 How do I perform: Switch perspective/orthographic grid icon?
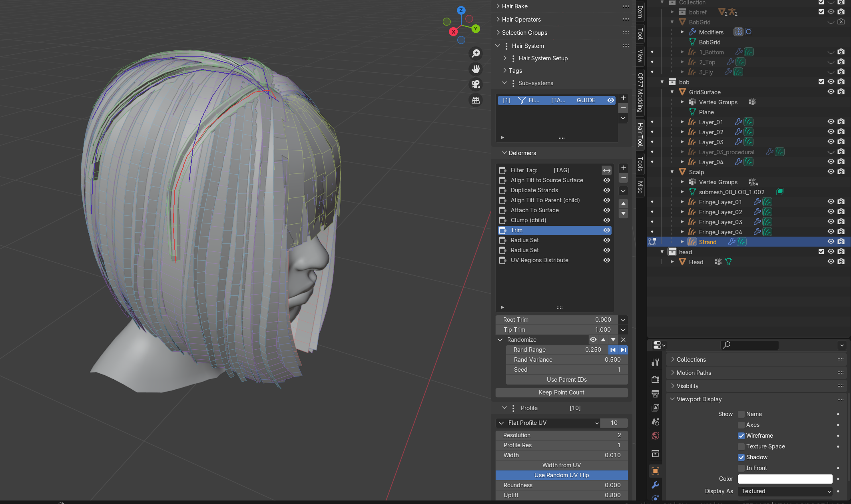(x=476, y=100)
